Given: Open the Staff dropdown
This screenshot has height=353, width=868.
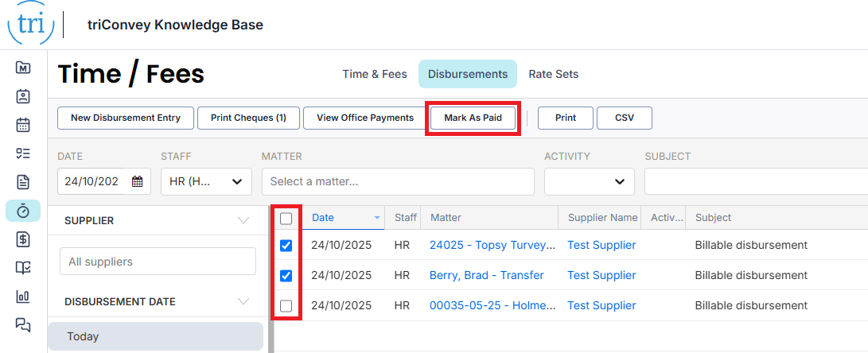Looking at the screenshot, I should (x=206, y=181).
